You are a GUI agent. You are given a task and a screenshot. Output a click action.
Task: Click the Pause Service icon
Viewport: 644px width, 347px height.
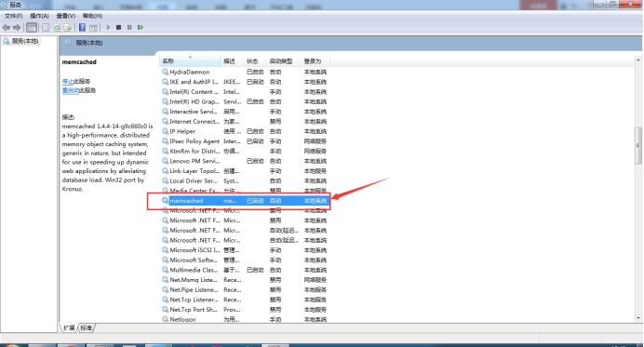point(129,28)
